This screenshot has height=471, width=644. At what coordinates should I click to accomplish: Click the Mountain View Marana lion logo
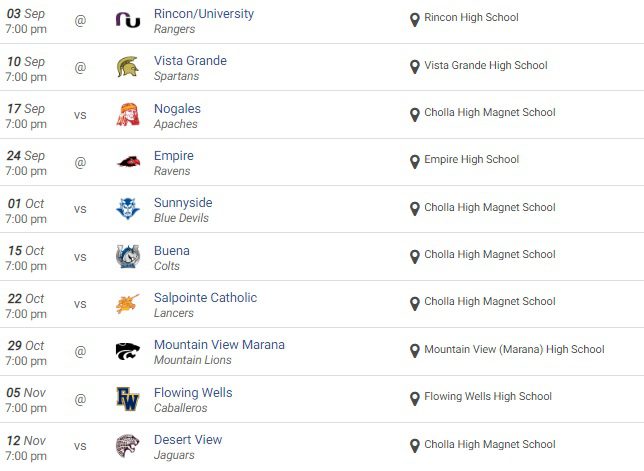(x=128, y=351)
